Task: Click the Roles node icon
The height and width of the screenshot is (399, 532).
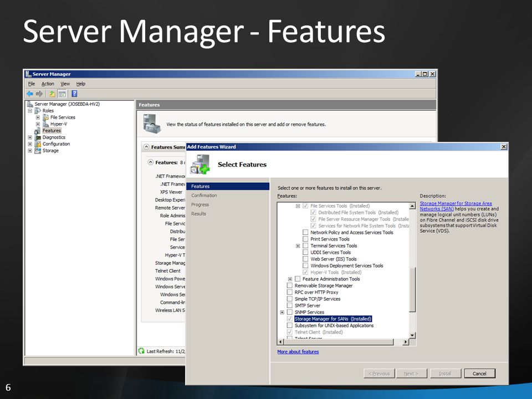Action: click(38, 111)
